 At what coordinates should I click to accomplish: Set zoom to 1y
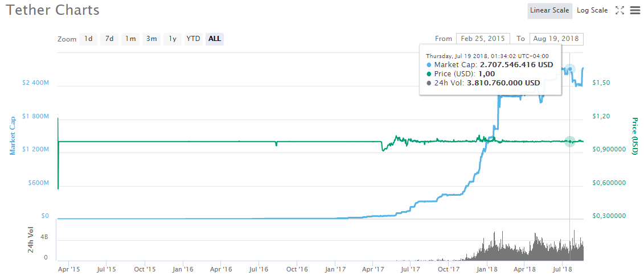point(173,39)
